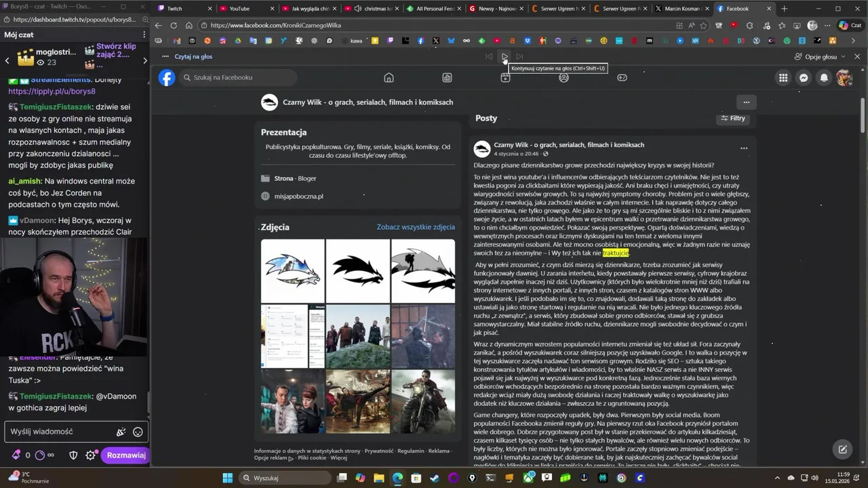Close the Read aloud toolbar

[857, 57]
